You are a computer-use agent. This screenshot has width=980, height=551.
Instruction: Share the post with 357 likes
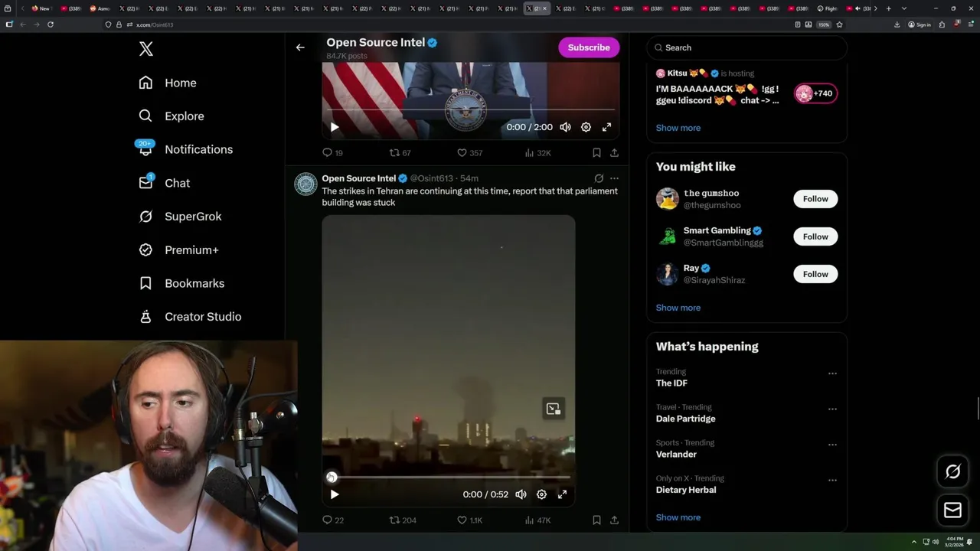614,153
